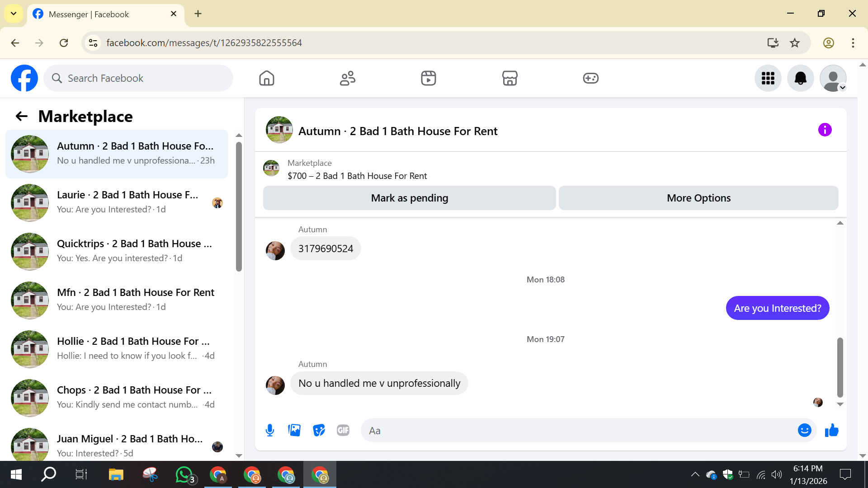The width and height of the screenshot is (868, 488).
Task: Go back from Marketplace chats list
Action: 21,117
